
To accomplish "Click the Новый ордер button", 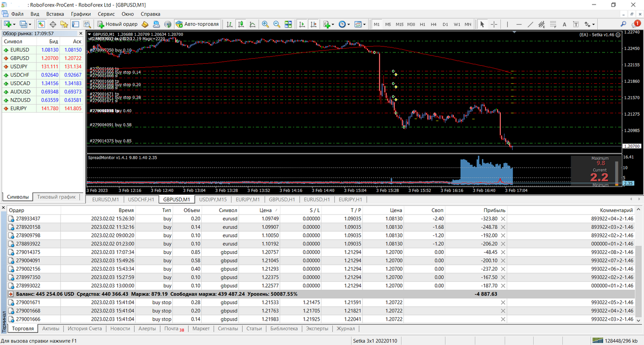I will pos(117,24).
